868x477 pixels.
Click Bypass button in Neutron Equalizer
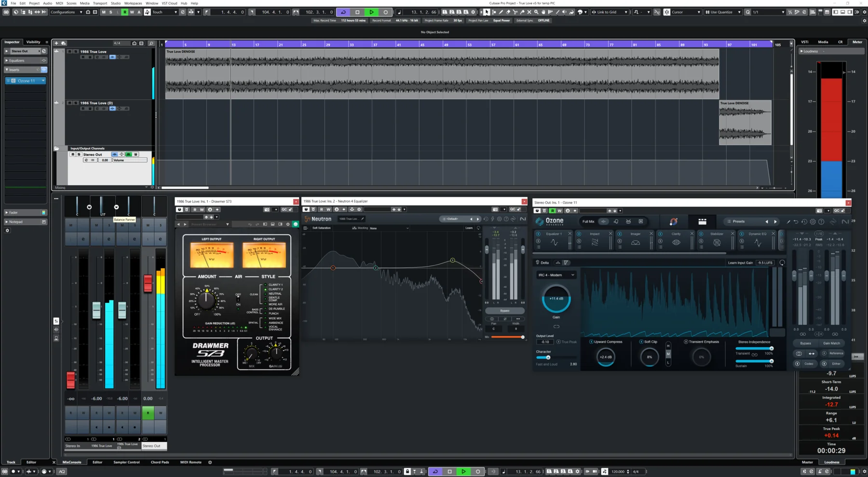pyautogui.click(x=505, y=311)
